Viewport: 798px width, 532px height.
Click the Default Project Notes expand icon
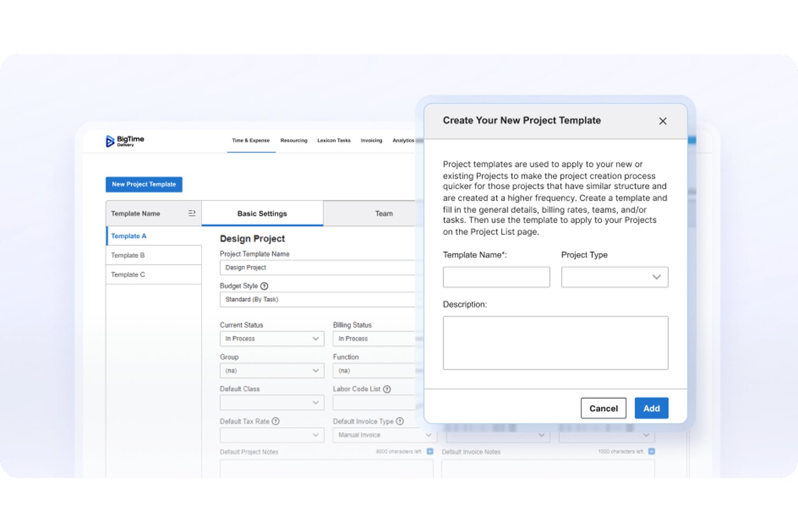[430, 452]
